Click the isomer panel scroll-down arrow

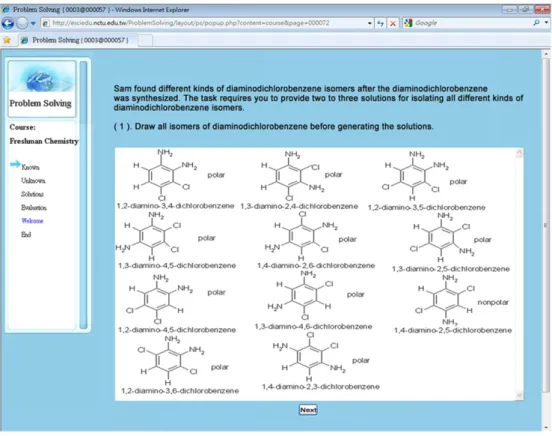(519, 395)
